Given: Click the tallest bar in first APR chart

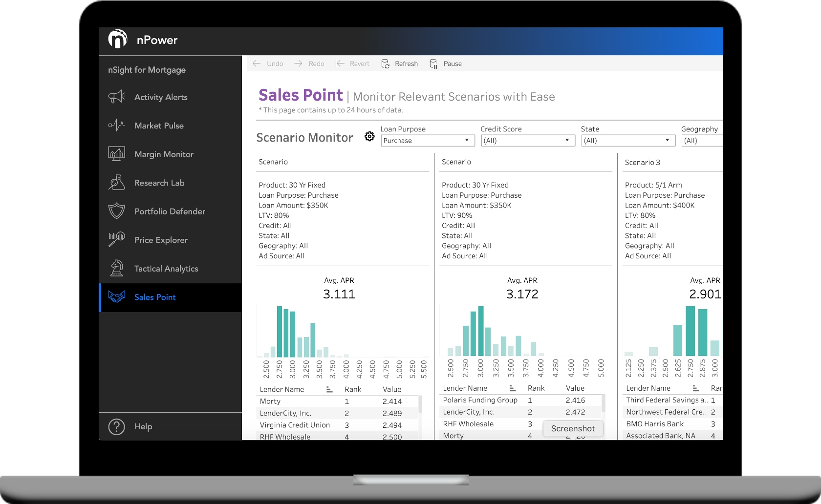Looking at the screenshot, I should [x=280, y=332].
